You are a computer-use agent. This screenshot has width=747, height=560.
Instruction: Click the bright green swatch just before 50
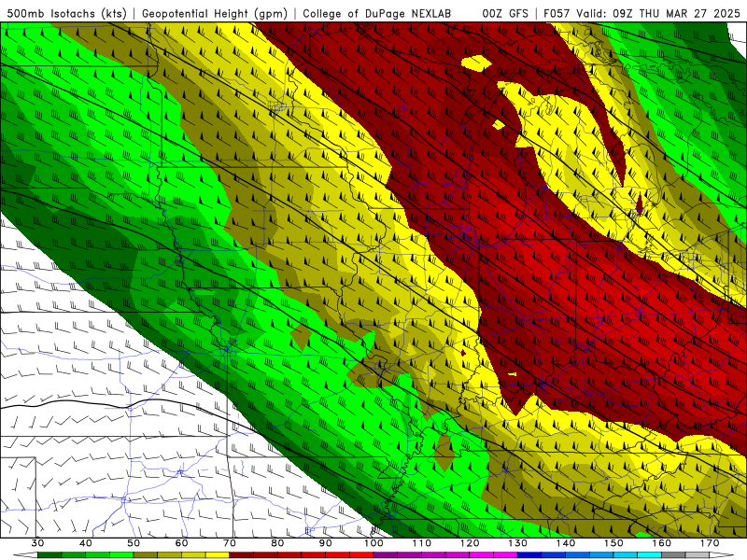(121, 555)
